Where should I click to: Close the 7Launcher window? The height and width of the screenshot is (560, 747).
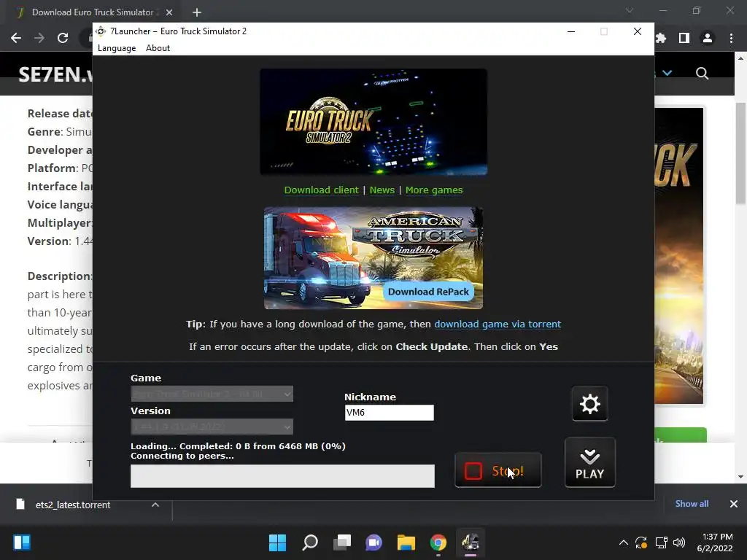click(x=638, y=31)
